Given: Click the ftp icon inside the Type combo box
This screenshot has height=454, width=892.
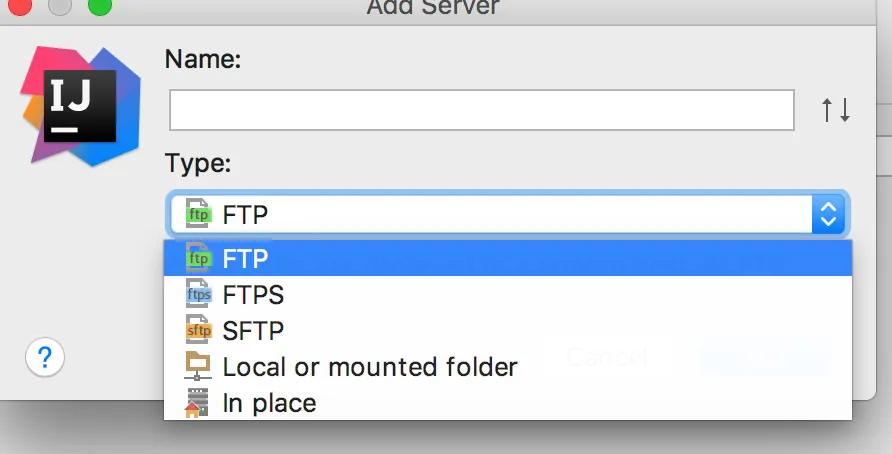Looking at the screenshot, I should (x=198, y=213).
